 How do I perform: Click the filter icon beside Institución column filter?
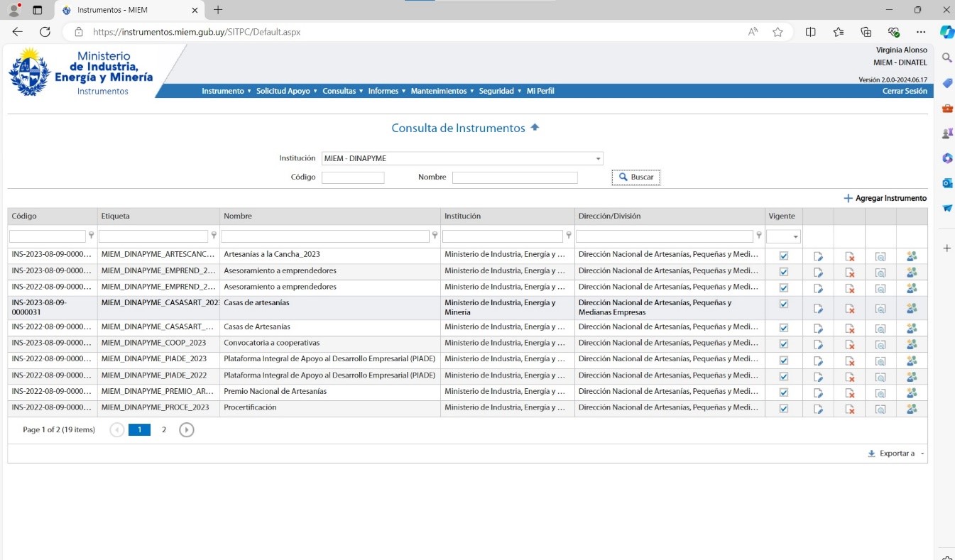[568, 236]
